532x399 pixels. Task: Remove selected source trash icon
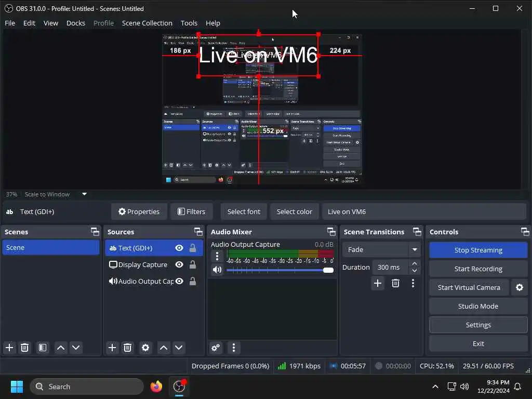point(128,348)
